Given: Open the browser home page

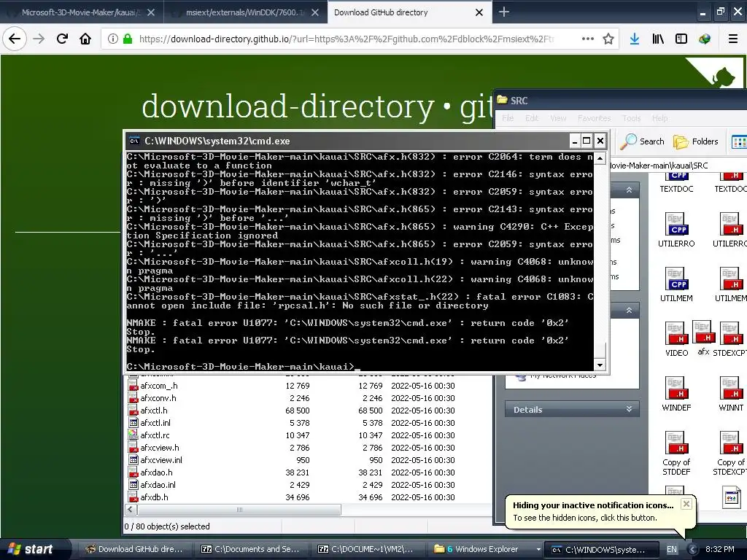Looking at the screenshot, I should 85,39.
